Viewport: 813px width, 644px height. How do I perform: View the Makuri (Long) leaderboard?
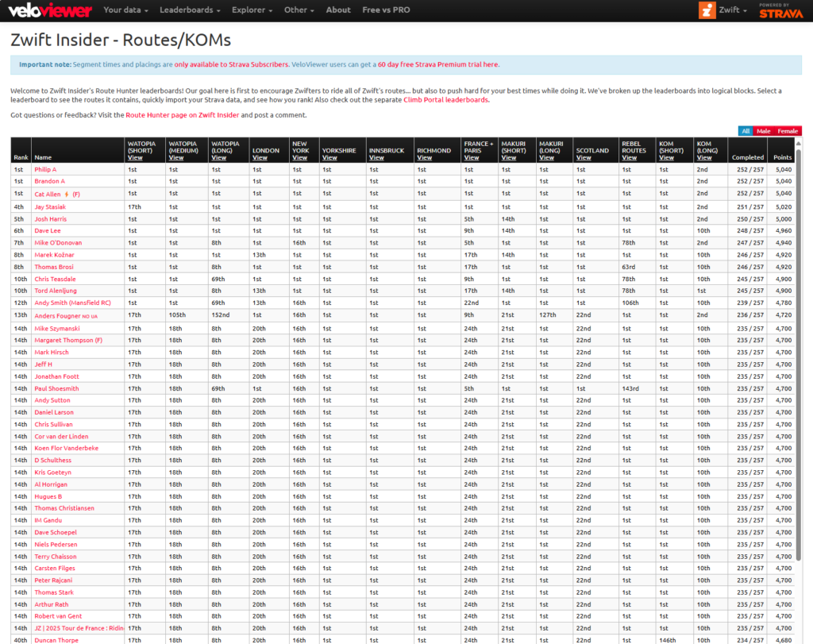[x=546, y=158]
